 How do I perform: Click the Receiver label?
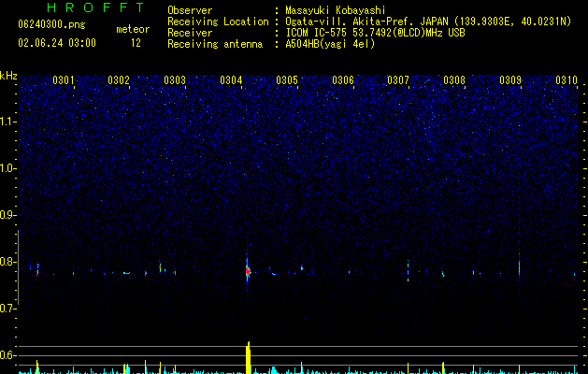(x=190, y=33)
